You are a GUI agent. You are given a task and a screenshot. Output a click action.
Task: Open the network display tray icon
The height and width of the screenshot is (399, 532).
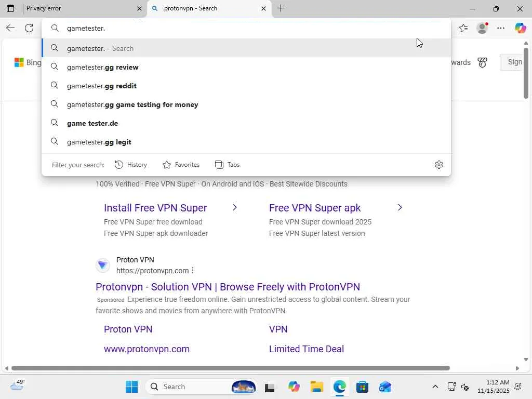pos(451,387)
